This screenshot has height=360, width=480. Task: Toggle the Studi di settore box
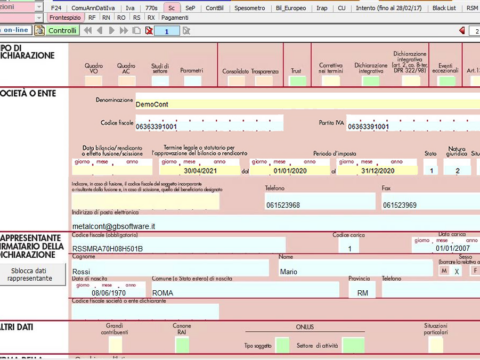click(160, 81)
